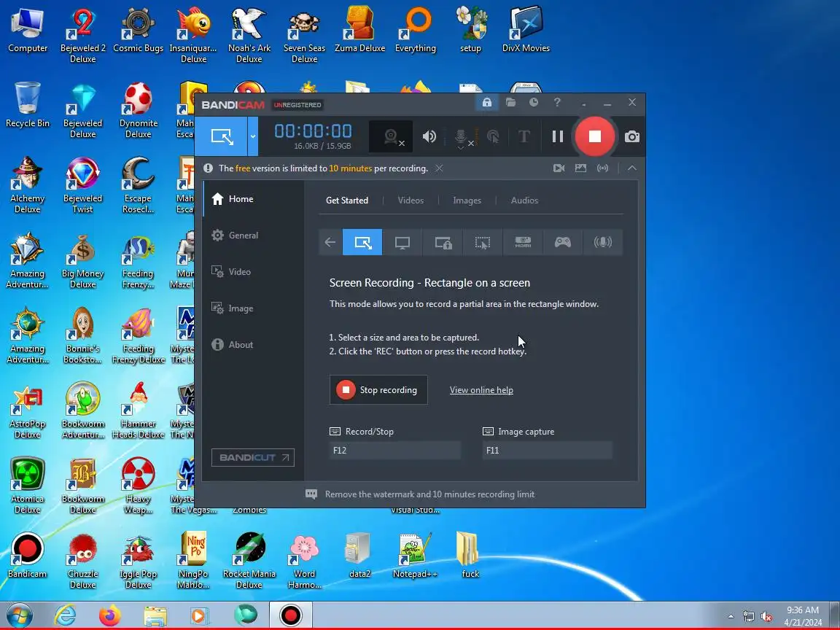Select DivX Movies desktop icon
Screen dimensions: 840x630
[526, 29]
